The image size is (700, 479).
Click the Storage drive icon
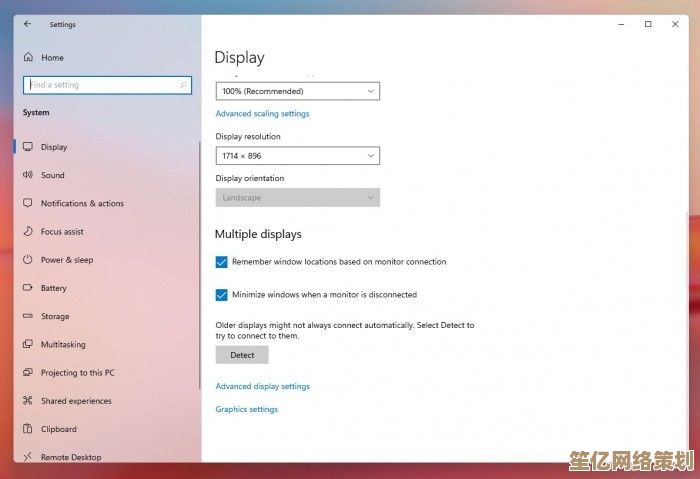pos(28,316)
